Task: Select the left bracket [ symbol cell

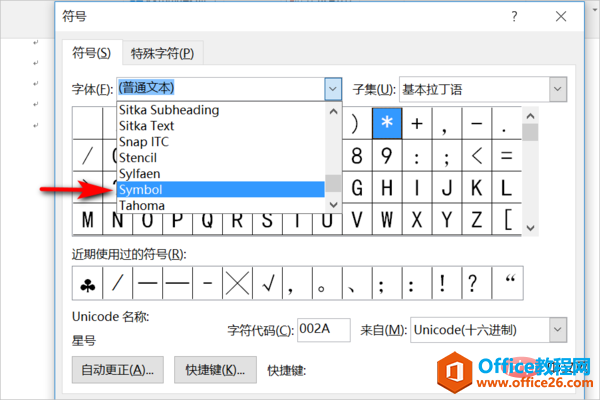Action: click(x=506, y=218)
